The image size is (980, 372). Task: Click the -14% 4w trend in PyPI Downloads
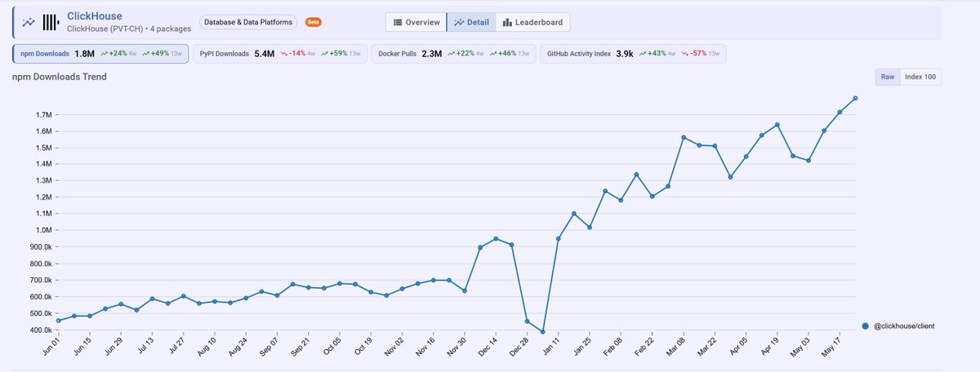pyautogui.click(x=297, y=54)
